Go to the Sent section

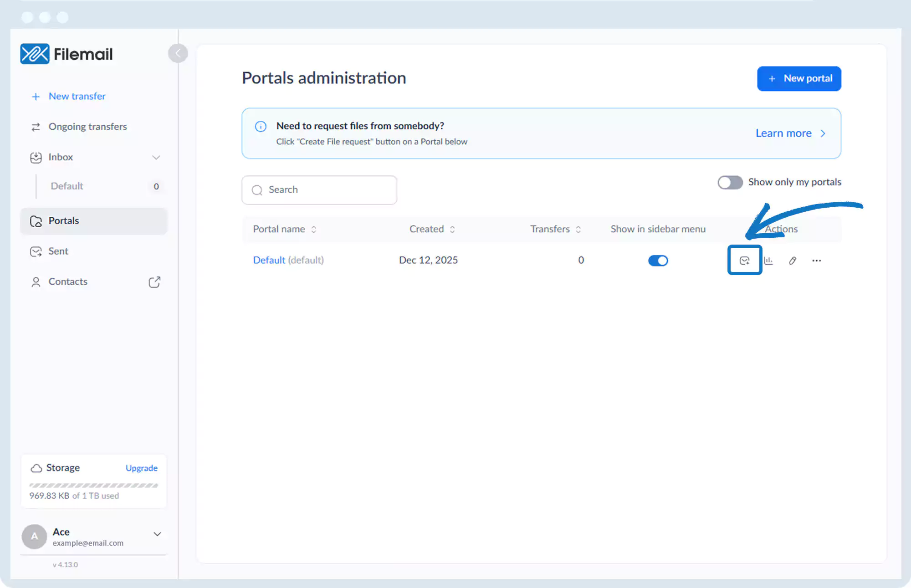click(58, 251)
